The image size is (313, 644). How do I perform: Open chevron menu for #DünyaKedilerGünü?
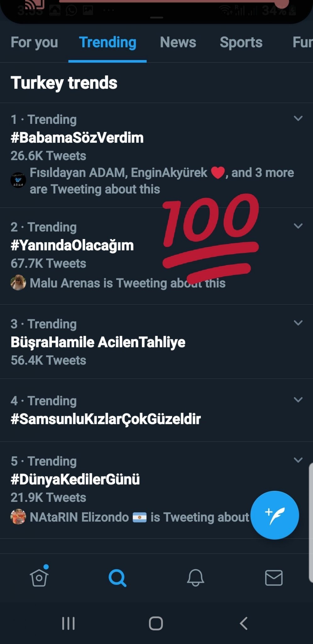(x=298, y=460)
